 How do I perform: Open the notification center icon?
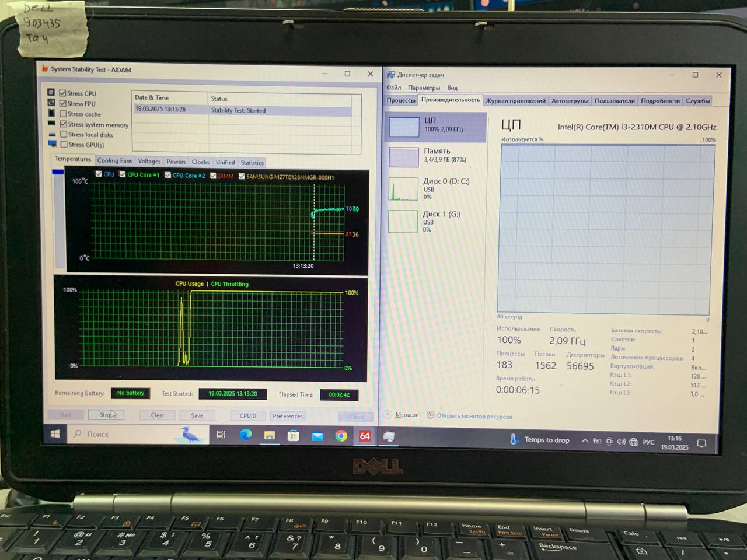coord(701,443)
